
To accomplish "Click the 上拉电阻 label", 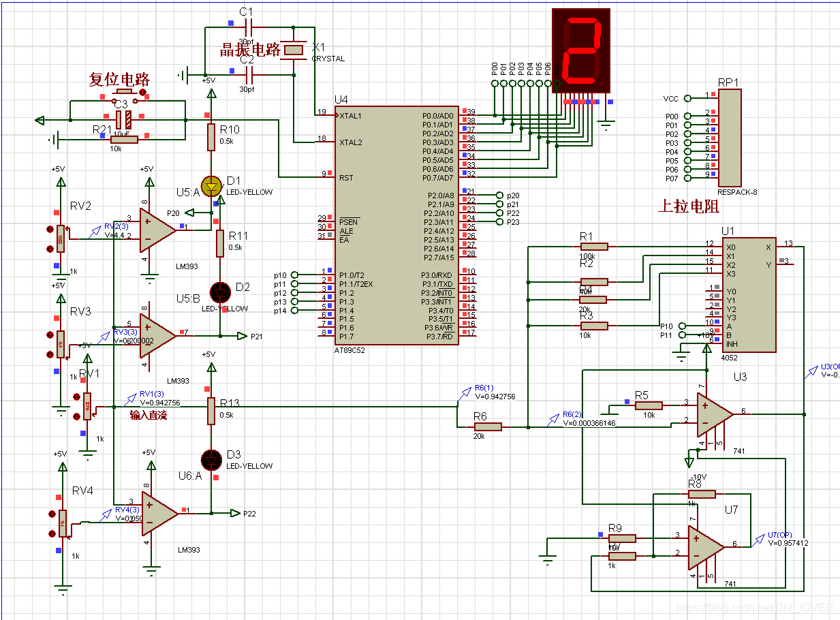I will [x=689, y=206].
